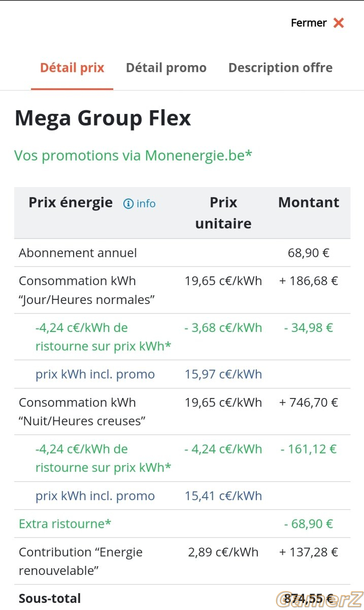Click the Nuit/Heures creuses consumption row
This screenshot has width=364, height=610.
point(182,412)
